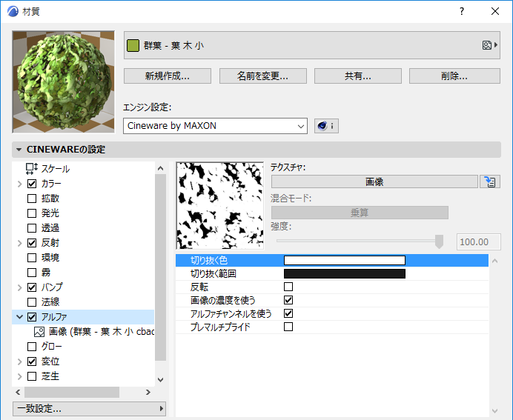Uncheck the 変位 channel checkbox
This screenshot has height=420, width=513.
[x=32, y=361]
